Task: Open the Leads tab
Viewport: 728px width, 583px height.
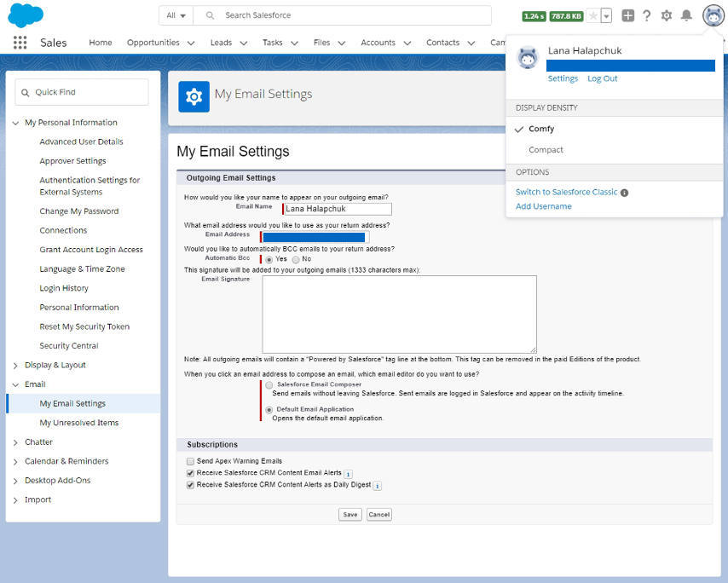Action: (220, 42)
